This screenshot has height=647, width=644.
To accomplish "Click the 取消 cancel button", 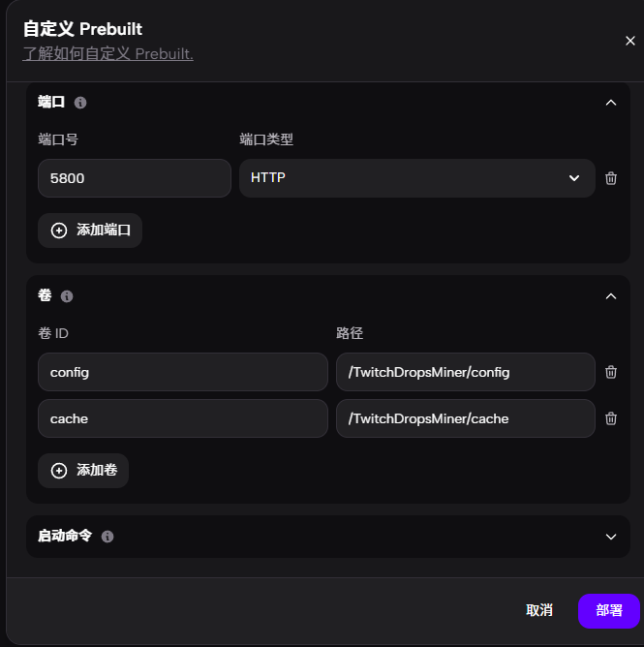I will tap(539, 611).
